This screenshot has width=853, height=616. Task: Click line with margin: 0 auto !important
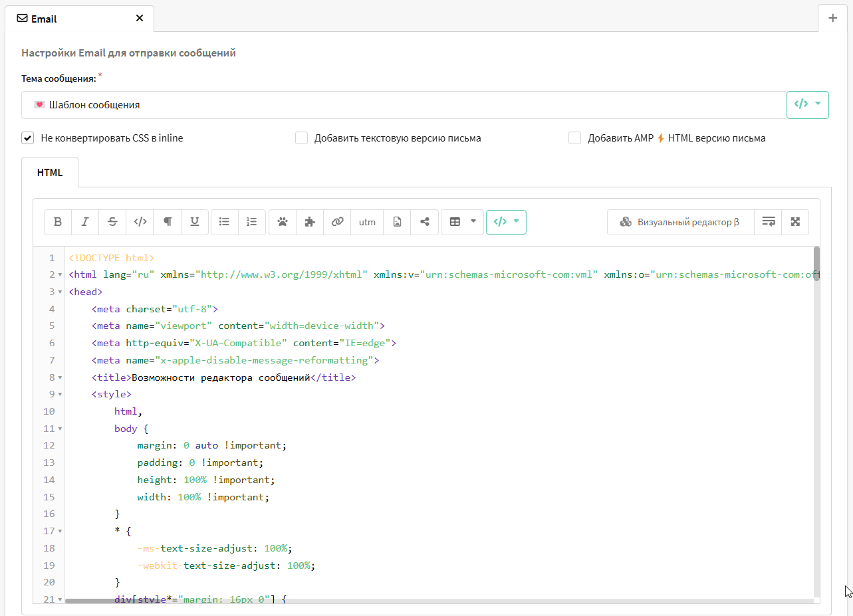tap(212, 446)
